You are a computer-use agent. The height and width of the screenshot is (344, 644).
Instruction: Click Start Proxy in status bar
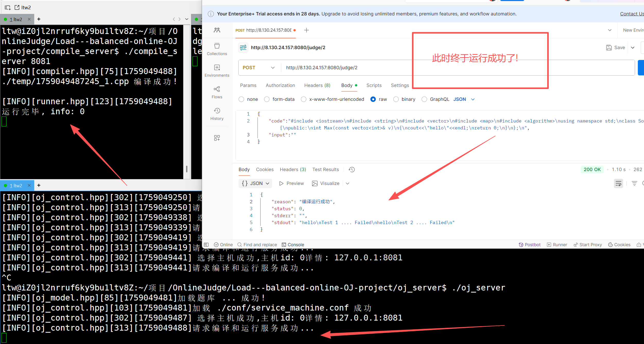click(587, 244)
